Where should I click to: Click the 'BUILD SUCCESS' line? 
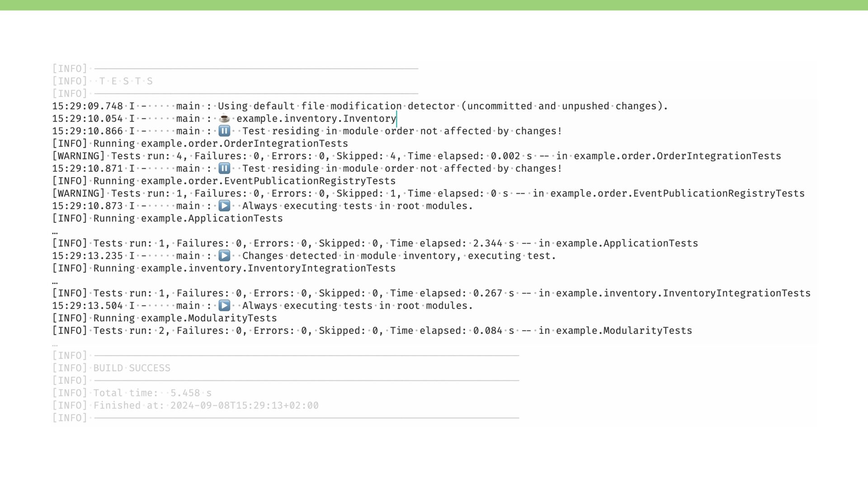pos(132,368)
